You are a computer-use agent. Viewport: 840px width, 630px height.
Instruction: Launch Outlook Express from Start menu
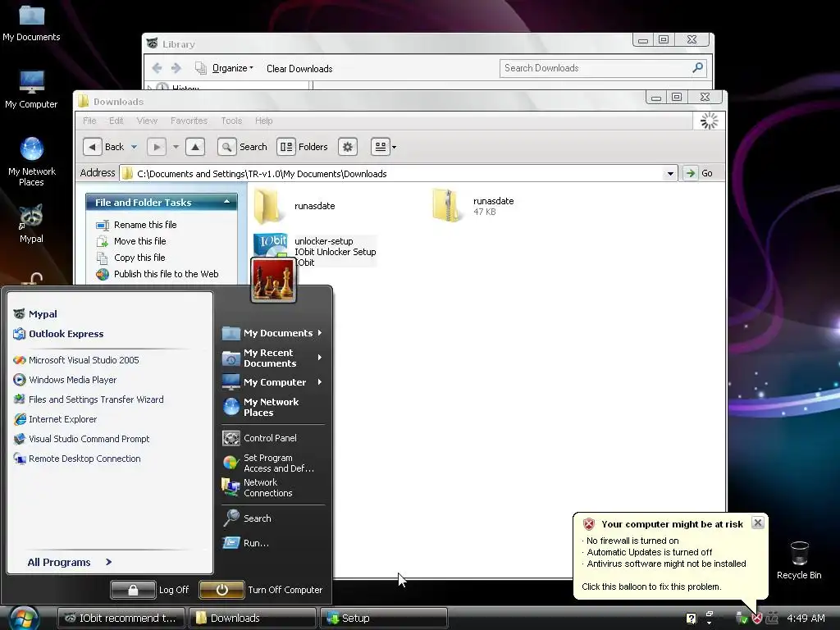(58, 334)
